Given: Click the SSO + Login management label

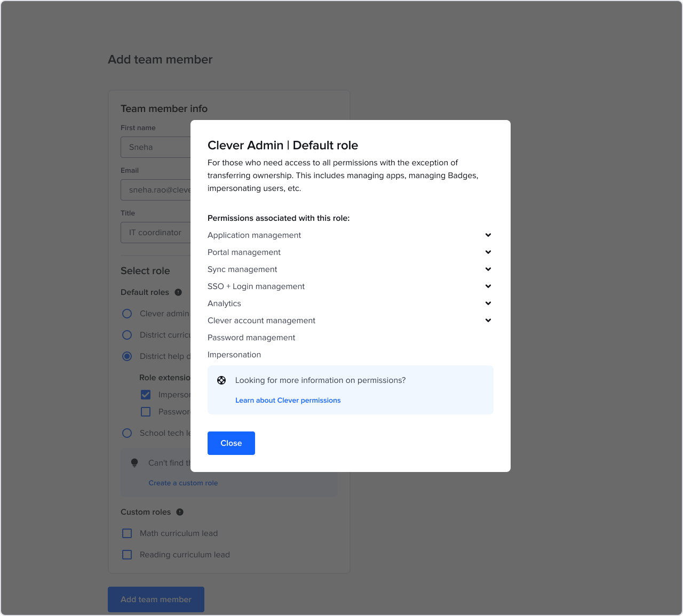Looking at the screenshot, I should coord(256,286).
